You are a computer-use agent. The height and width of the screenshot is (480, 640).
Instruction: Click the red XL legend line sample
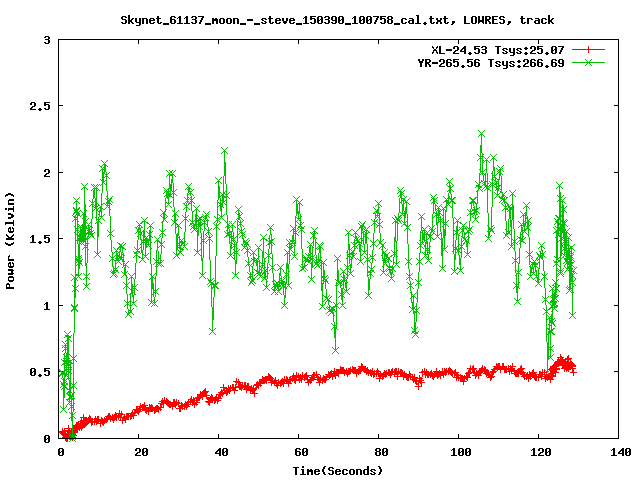pyautogui.click(x=589, y=49)
